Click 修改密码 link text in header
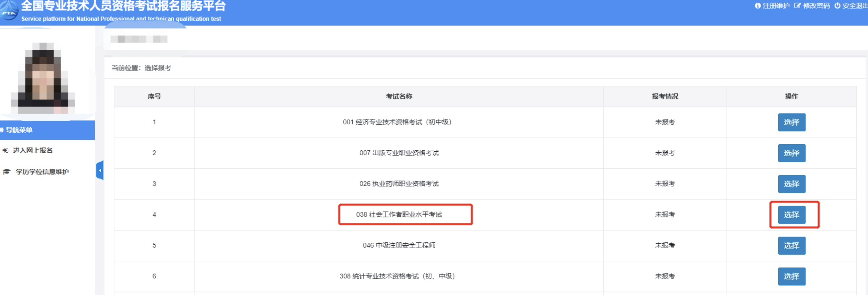The image size is (868, 295). pyautogui.click(x=816, y=6)
